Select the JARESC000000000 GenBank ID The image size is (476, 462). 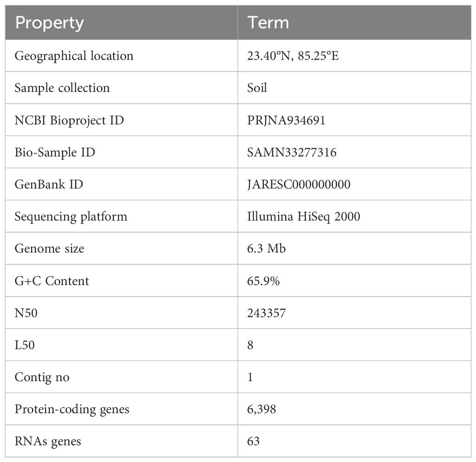[299, 184]
